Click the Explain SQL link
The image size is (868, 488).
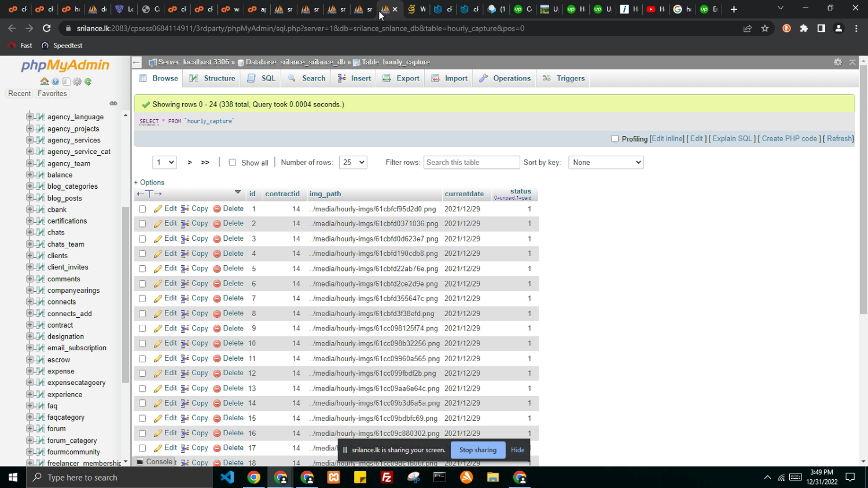[x=732, y=139]
